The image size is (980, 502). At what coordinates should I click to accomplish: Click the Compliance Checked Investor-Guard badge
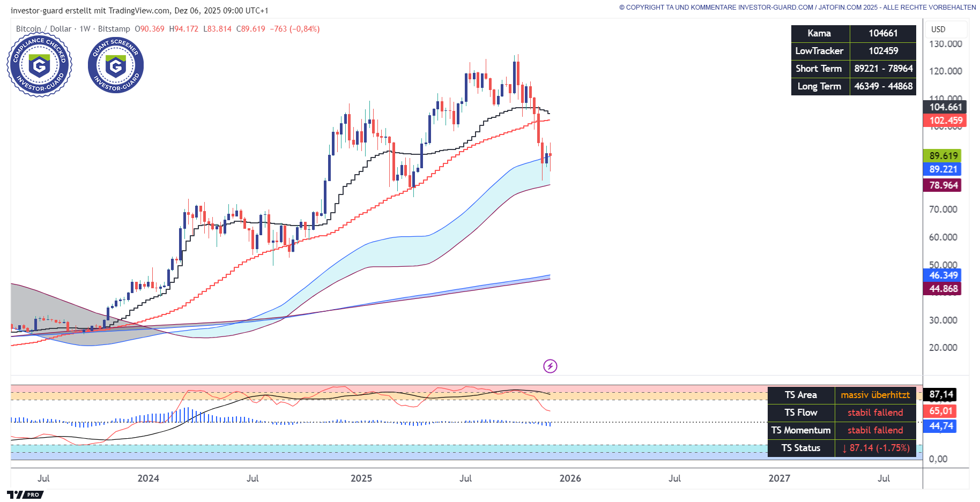tap(39, 65)
